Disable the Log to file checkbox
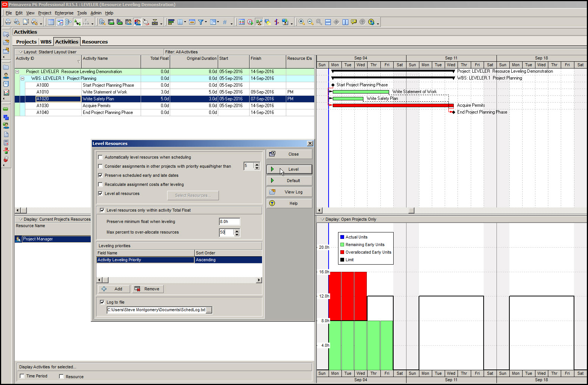 click(102, 302)
